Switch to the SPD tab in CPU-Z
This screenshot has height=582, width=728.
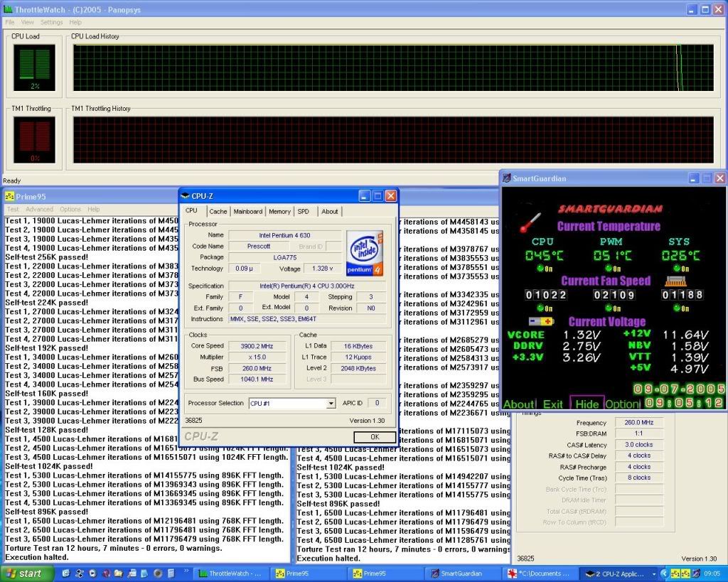pyautogui.click(x=303, y=212)
